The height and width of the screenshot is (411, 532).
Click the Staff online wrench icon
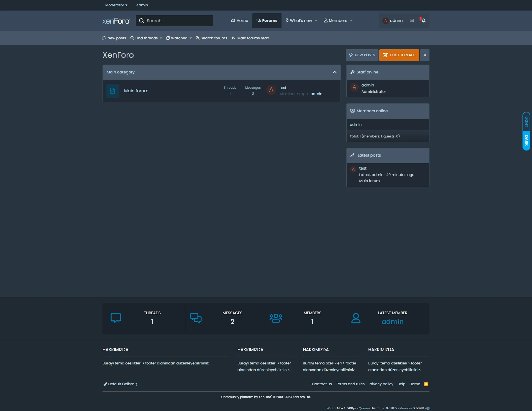tap(352, 72)
